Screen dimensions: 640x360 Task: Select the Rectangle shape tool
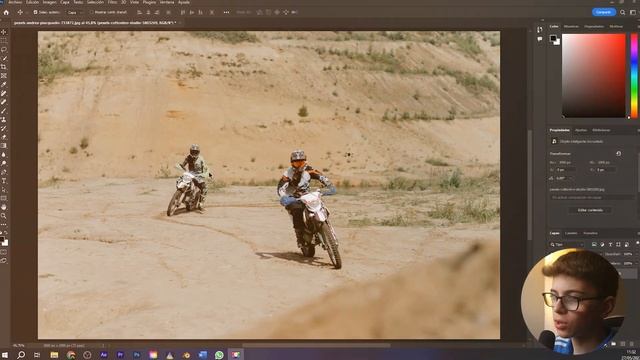4,198
